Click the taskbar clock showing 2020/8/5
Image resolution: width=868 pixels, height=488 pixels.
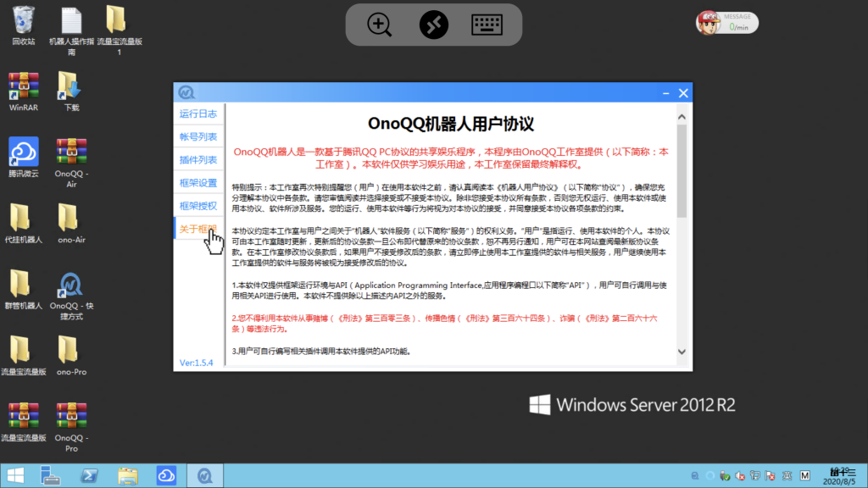[x=841, y=476]
